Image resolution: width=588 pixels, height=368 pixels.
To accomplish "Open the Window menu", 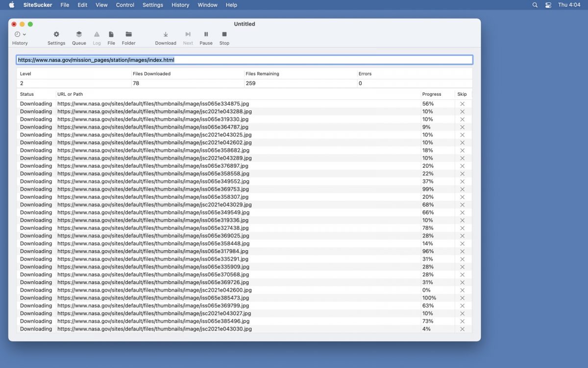I will pos(207,5).
